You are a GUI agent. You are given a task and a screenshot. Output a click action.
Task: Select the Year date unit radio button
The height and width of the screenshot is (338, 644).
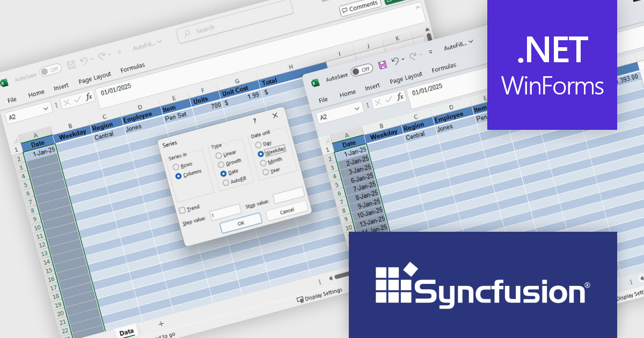point(266,172)
